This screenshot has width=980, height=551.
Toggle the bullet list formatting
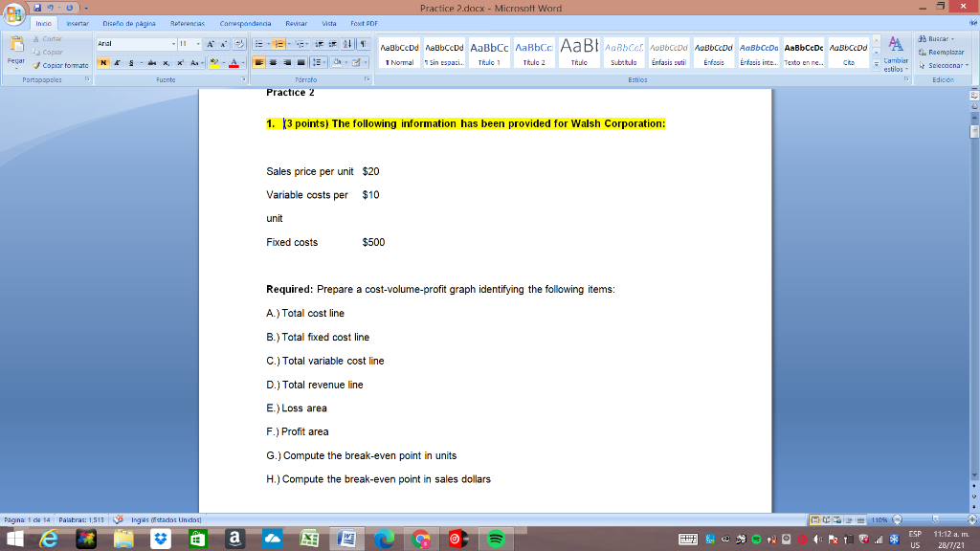point(258,43)
